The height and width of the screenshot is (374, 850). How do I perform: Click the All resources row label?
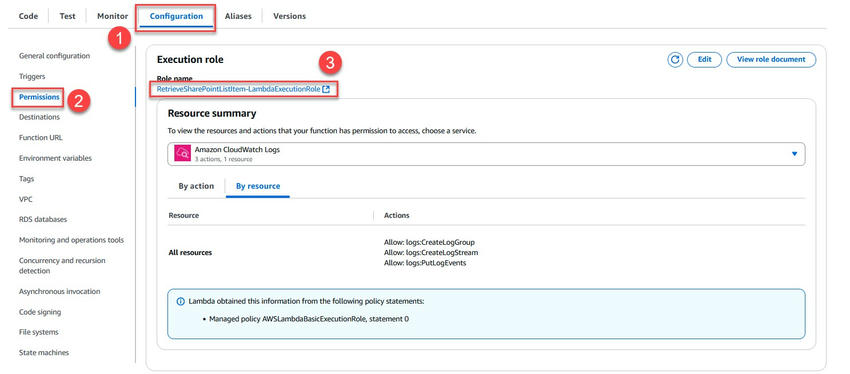coord(190,253)
